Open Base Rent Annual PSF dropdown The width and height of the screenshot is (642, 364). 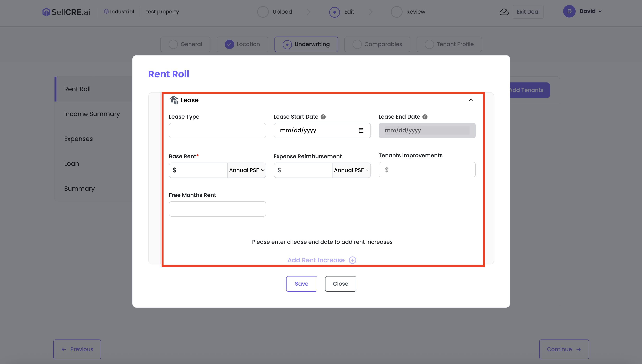coord(246,170)
